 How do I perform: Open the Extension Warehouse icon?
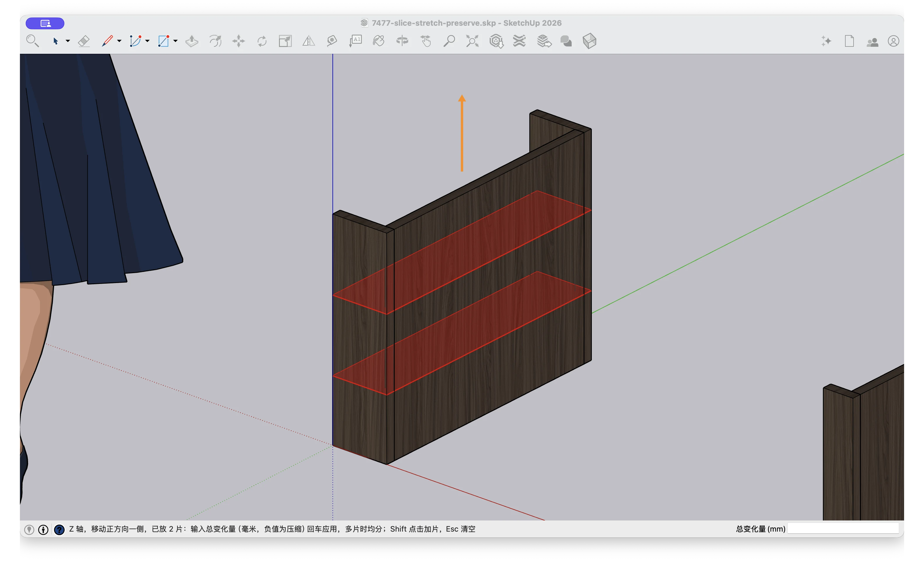click(x=519, y=41)
